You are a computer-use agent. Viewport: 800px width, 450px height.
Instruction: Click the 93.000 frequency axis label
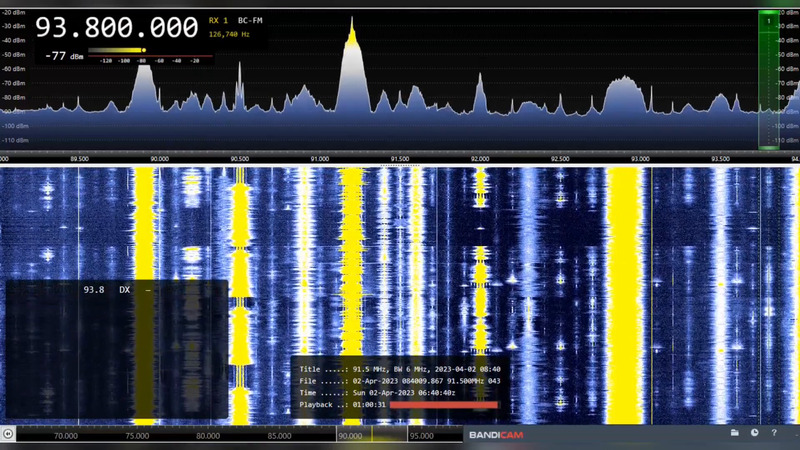(640, 159)
